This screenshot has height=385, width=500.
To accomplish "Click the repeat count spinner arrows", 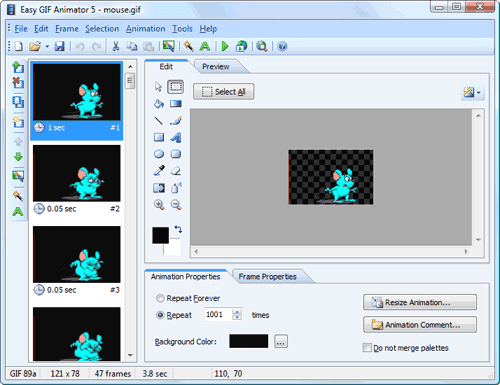I will (237, 315).
